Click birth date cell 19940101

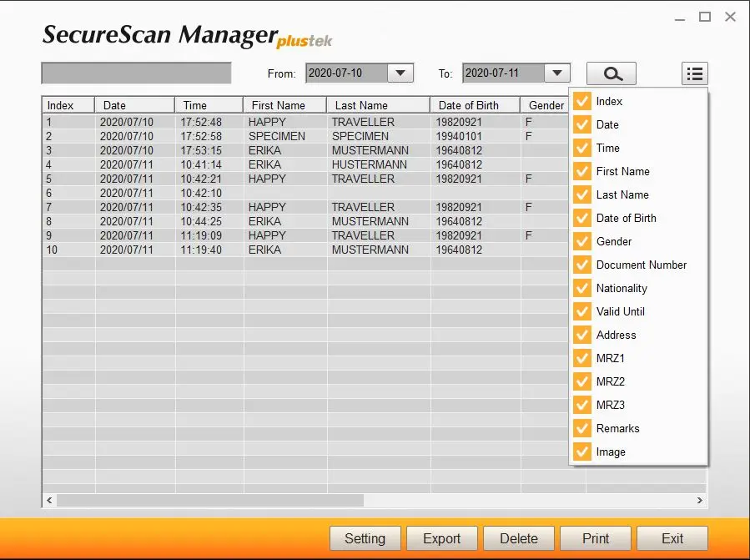(476, 136)
